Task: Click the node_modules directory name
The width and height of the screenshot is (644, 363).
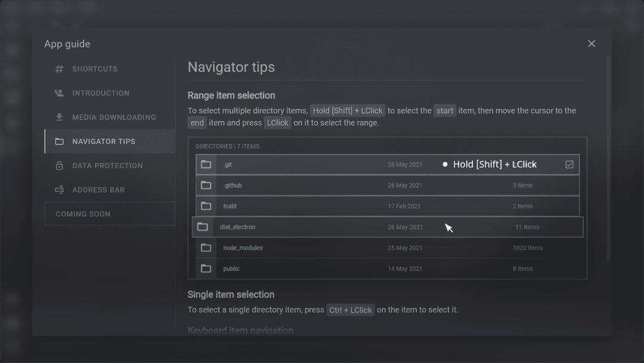Action: 243,248
